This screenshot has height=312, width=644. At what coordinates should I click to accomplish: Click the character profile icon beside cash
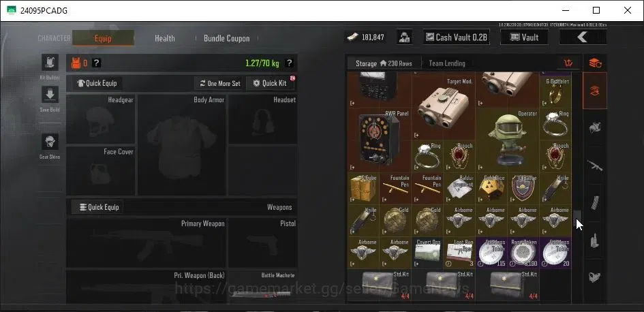pyautogui.click(x=405, y=37)
